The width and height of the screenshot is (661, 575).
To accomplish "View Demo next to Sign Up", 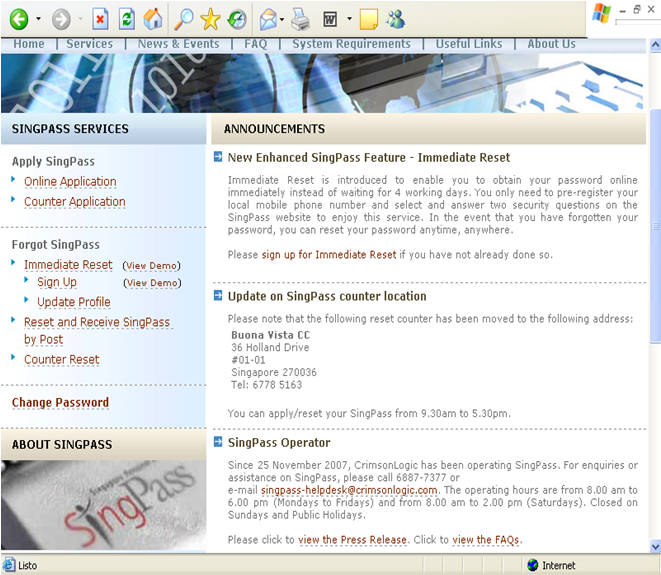I will (x=152, y=283).
